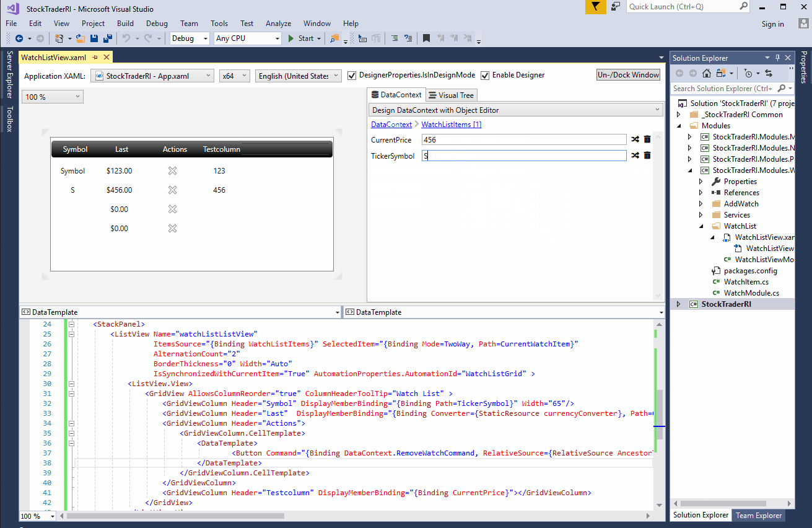
Task: Click shuffle icon next to TickerSymbol
Action: [x=635, y=156]
